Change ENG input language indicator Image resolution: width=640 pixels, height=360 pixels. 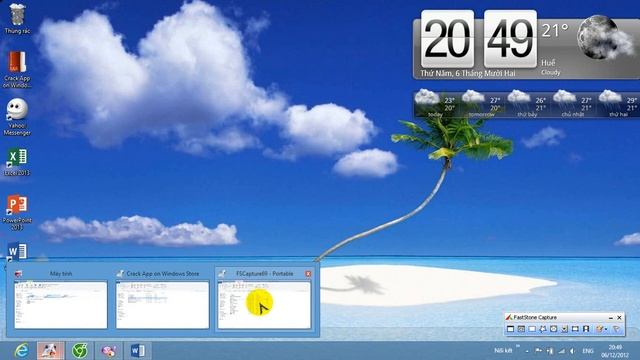(x=588, y=351)
